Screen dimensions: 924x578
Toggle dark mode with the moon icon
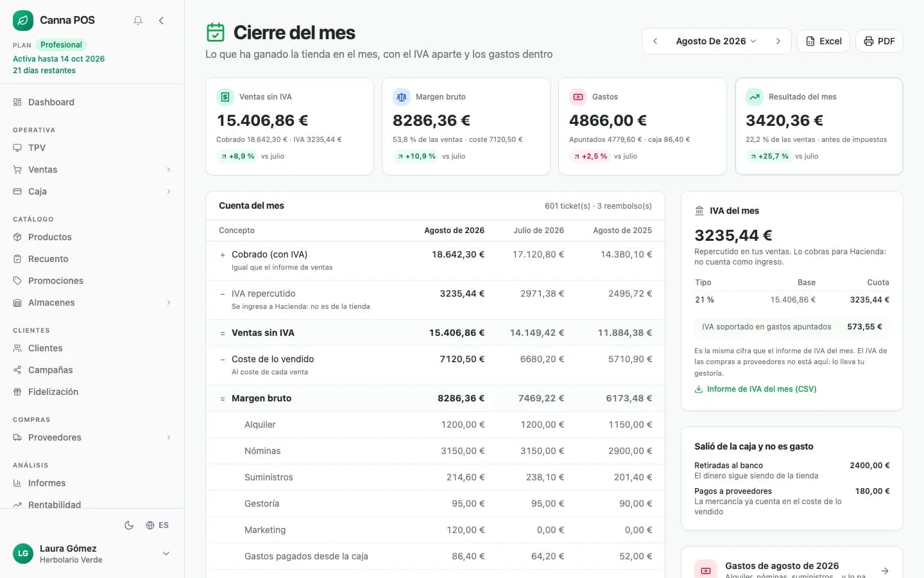[129, 525]
